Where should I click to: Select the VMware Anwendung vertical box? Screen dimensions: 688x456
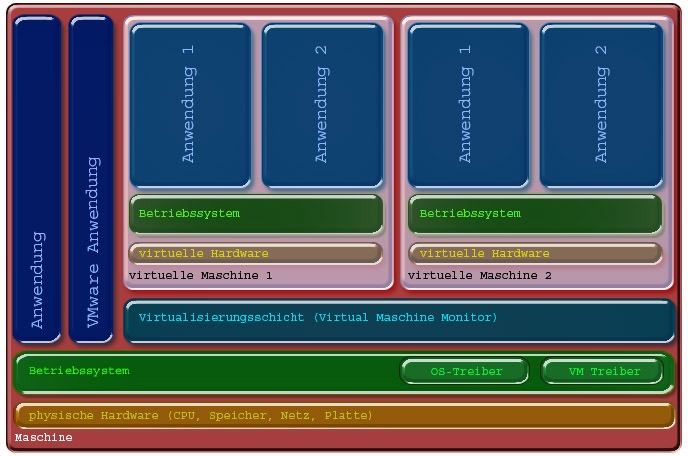pyautogui.click(x=92, y=180)
